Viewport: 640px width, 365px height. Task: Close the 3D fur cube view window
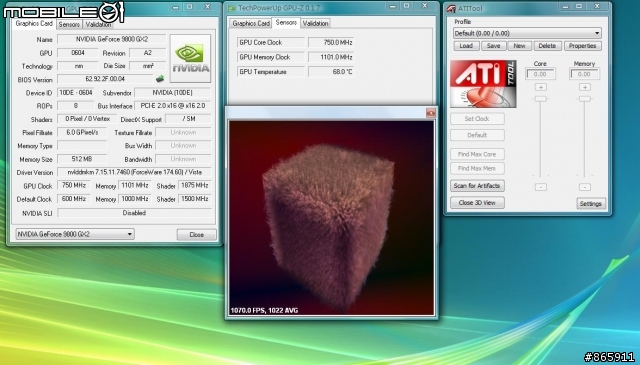pyautogui.click(x=430, y=113)
